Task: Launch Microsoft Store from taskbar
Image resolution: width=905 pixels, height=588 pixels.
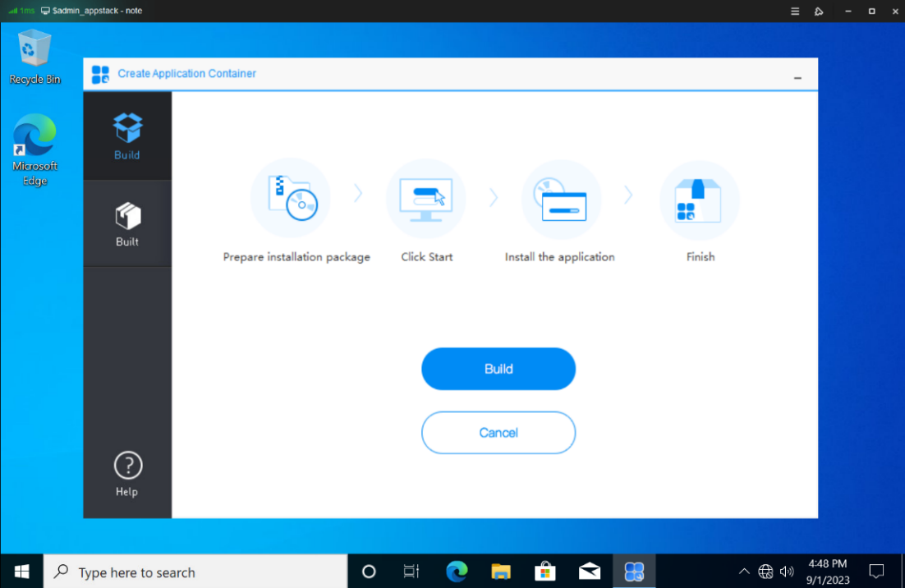Action: pos(544,572)
